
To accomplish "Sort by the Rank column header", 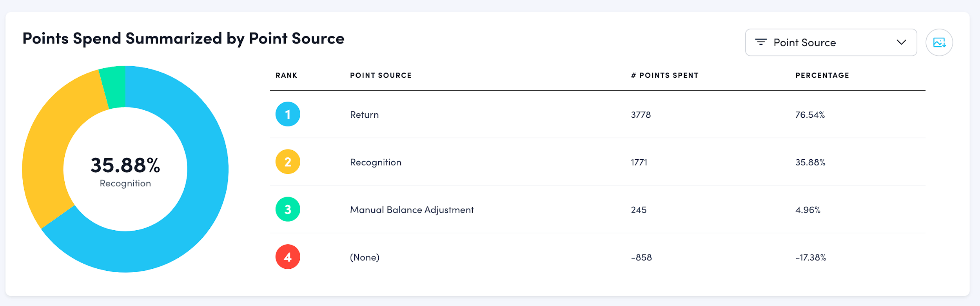I will (286, 75).
